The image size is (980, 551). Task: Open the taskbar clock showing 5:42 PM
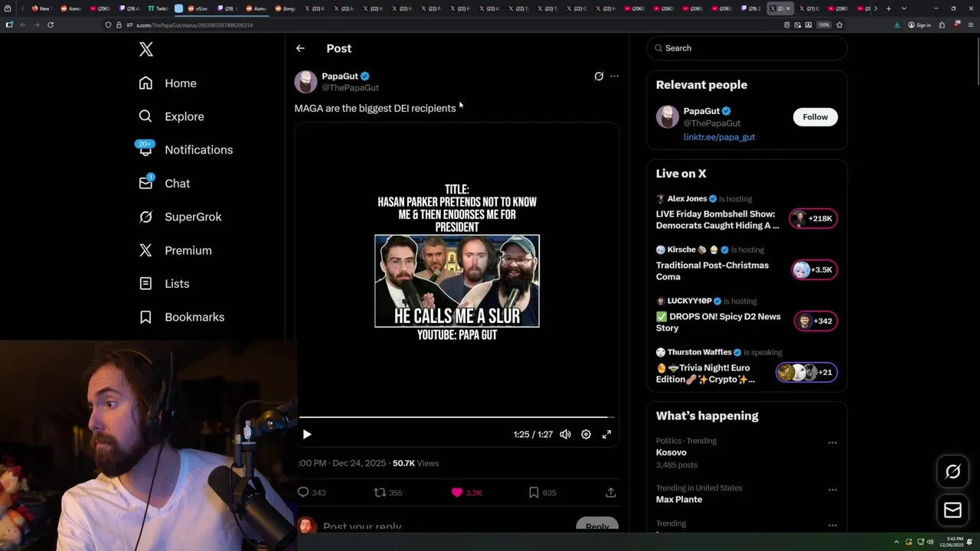pos(952,542)
